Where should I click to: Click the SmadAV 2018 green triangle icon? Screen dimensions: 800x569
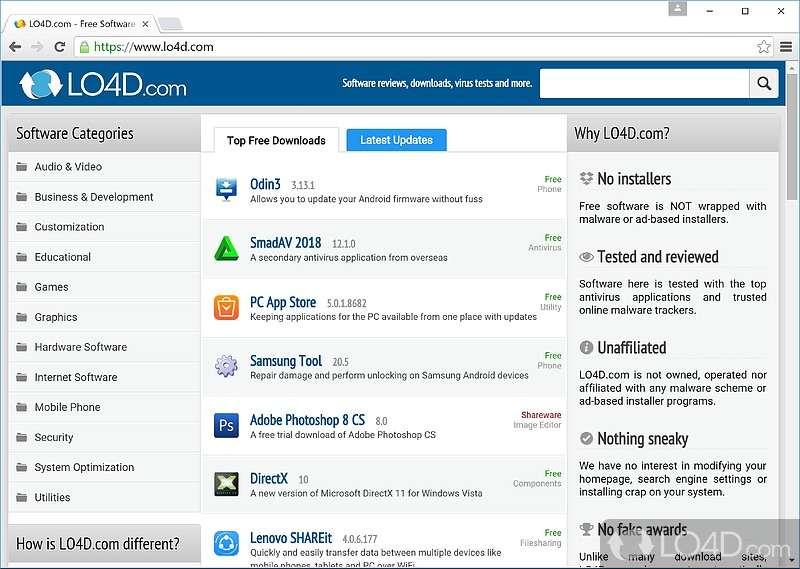(x=227, y=248)
